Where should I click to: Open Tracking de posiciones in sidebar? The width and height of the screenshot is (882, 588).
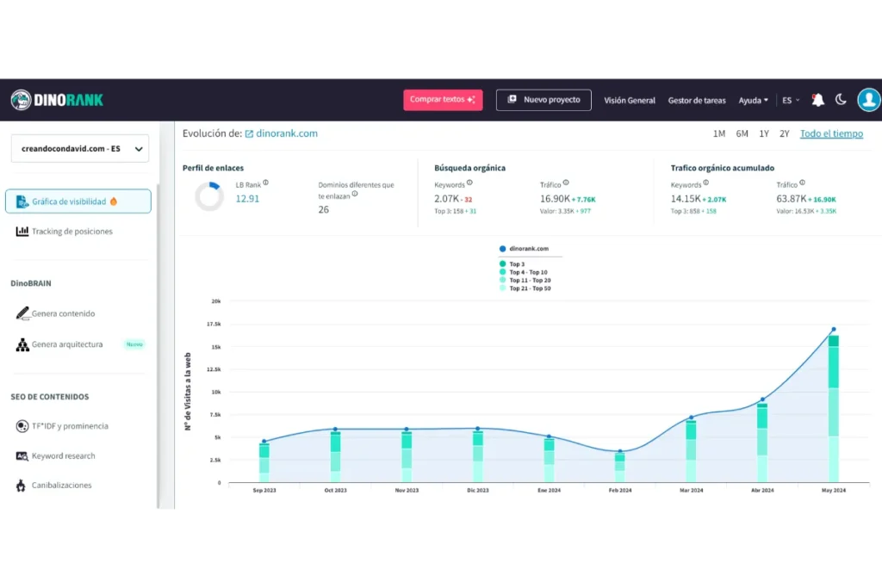[x=72, y=232]
